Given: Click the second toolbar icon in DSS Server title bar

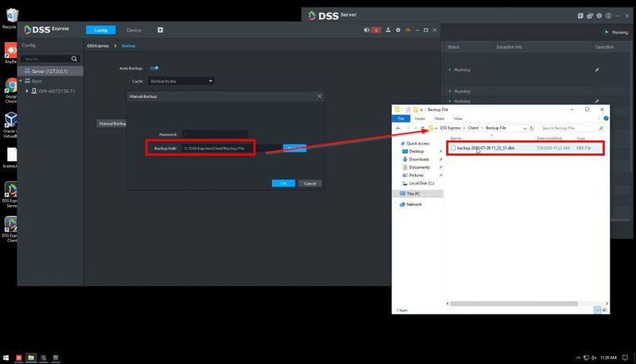Looking at the screenshot, I should tap(590, 16).
